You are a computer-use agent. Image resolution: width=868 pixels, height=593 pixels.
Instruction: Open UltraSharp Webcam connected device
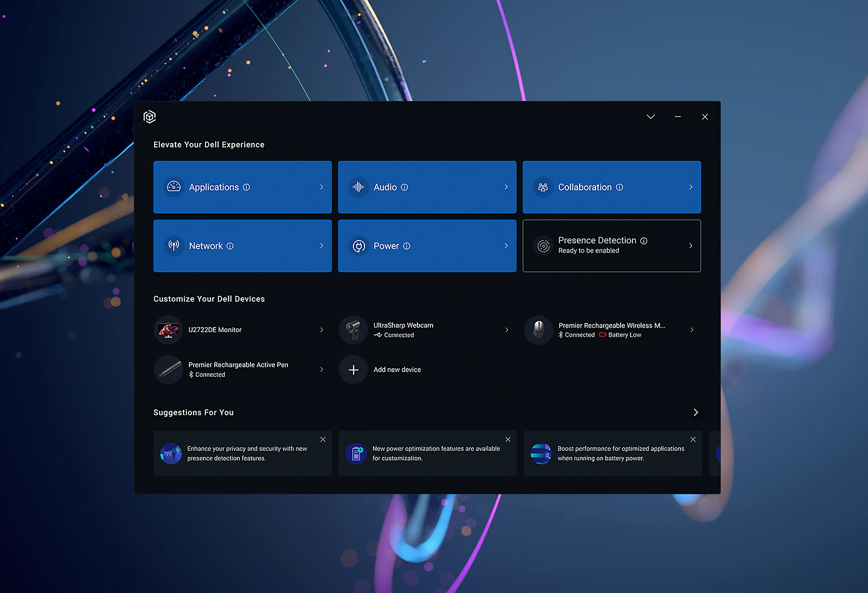(427, 329)
